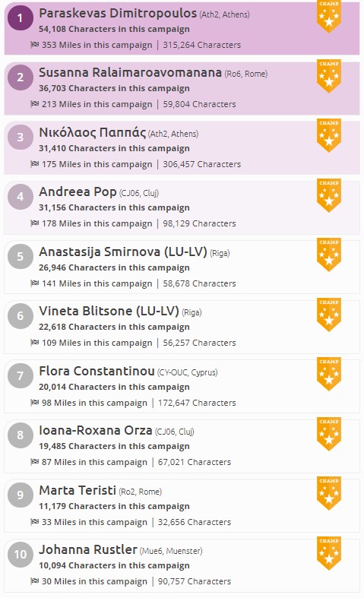
Task: Open Ioana-Roxana Orza's name
Action: [x=96, y=430]
